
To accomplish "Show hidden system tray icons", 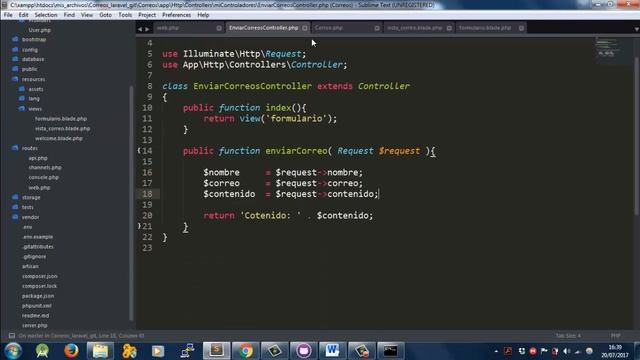I will [496, 351].
